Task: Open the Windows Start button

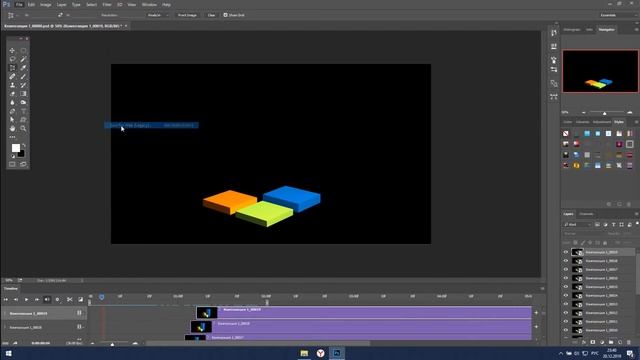Action: [x=8, y=353]
